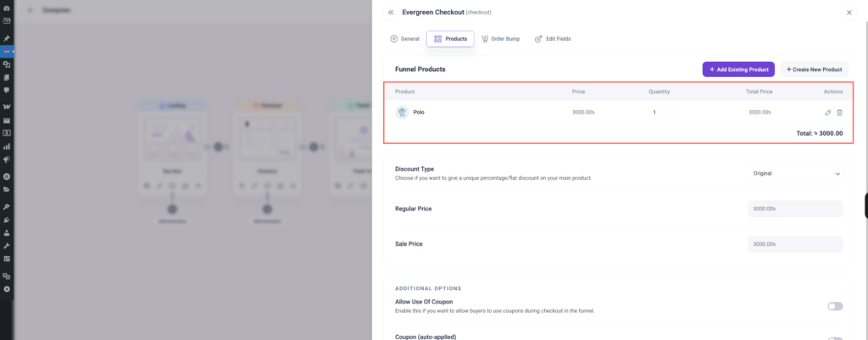Click the Product column header
This screenshot has height=340, width=868.
404,92
